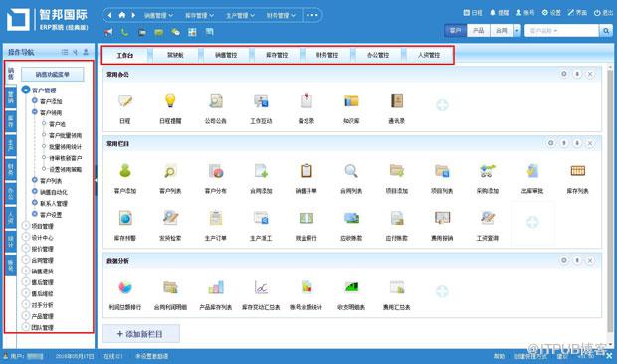Screen dimensions: 617x364
Task: Open the three-dots more modules menu
Action: click(312, 15)
